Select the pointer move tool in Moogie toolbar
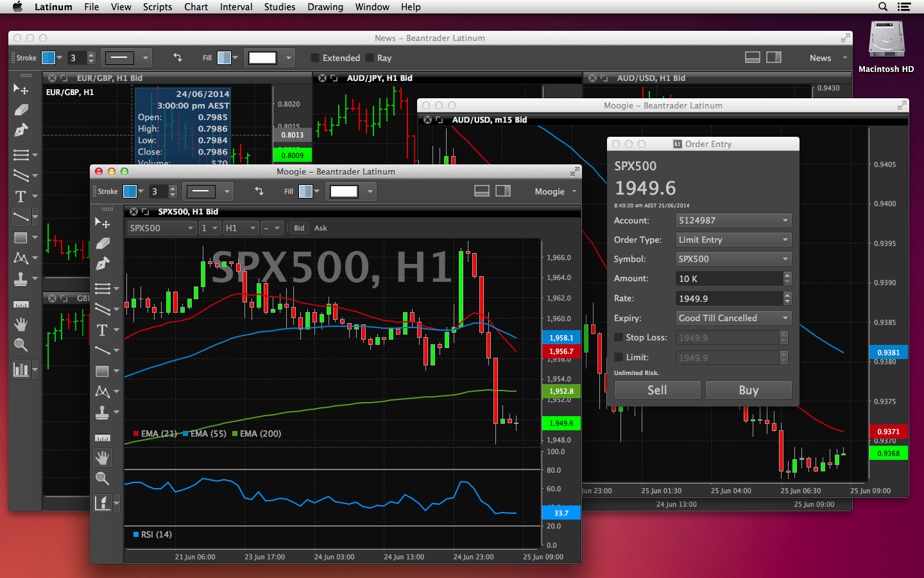The image size is (924, 578). (x=102, y=223)
